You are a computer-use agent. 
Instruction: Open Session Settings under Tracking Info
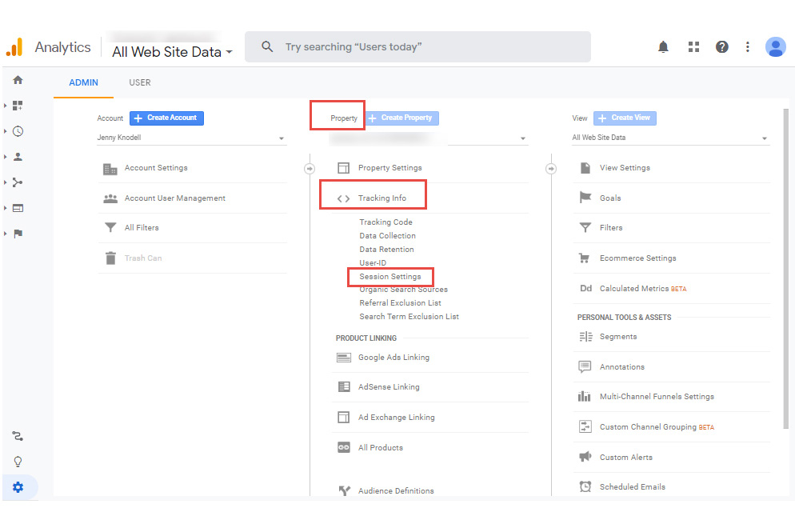tap(390, 276)
